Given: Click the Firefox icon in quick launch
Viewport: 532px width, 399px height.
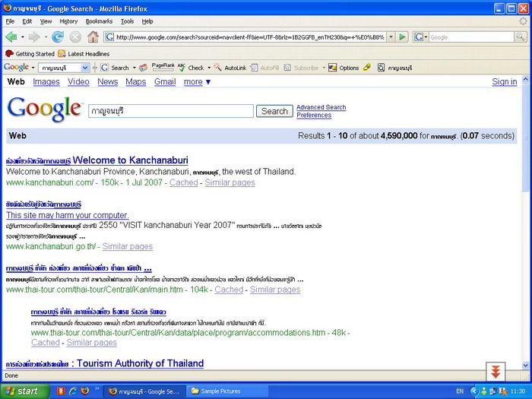Looking at the screenshot, I should (85, 391).
